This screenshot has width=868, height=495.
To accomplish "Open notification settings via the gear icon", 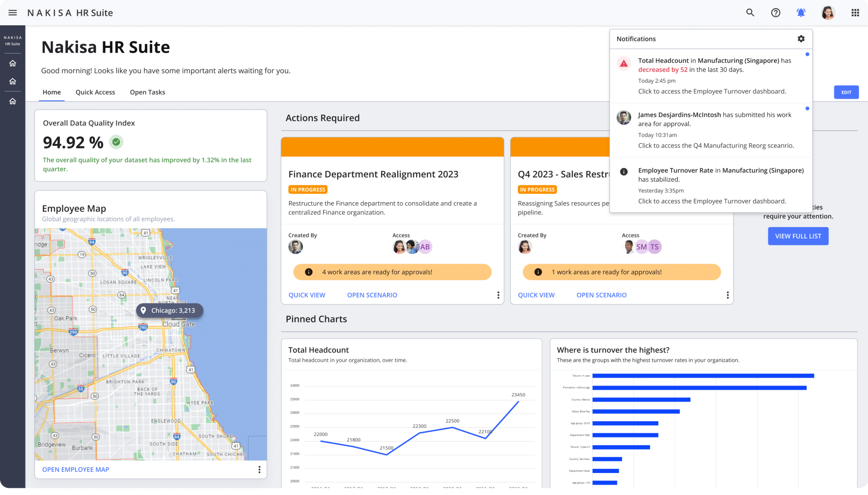I will point(801,39).
